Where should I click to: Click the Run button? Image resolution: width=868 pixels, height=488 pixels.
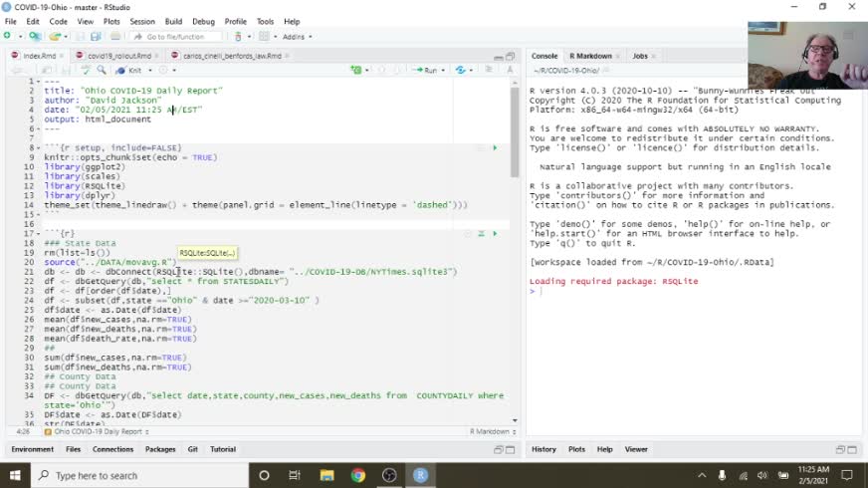pyautogui.click(x=427, y=71)
